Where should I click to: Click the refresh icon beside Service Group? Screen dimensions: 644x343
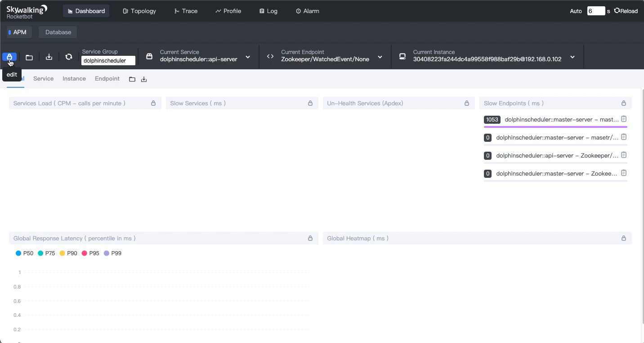69,57
